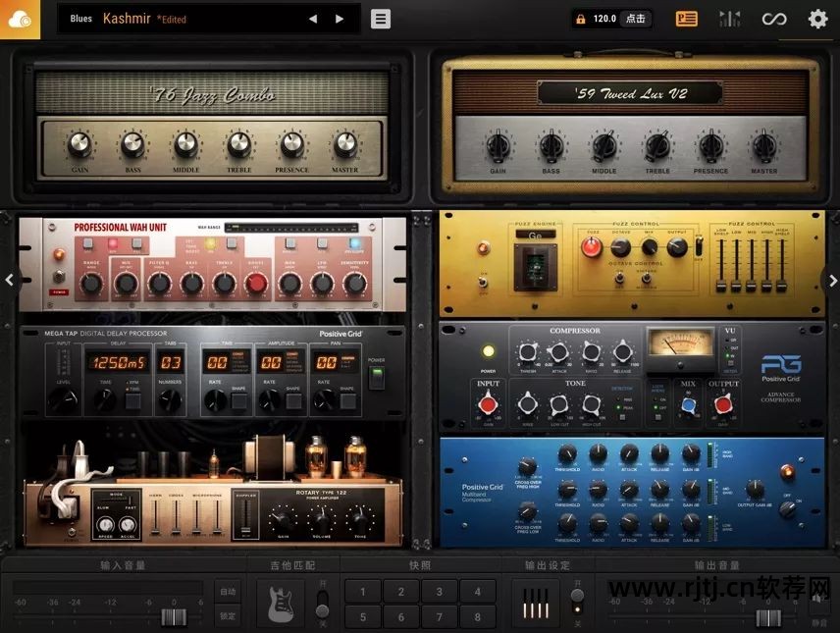Image resolution: width=840 pixels, height=633 pixels.
Task: Click the mute speaker icon
Action: 818,599
